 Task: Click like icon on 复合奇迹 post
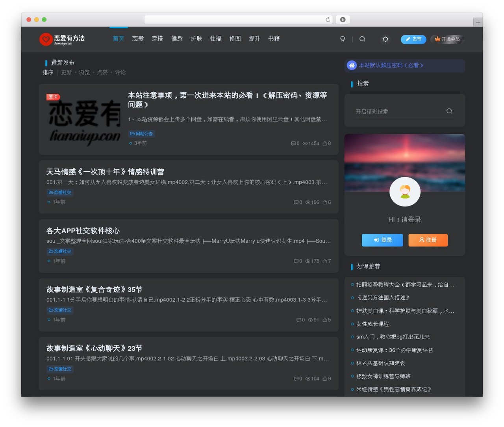pos(325,320)
